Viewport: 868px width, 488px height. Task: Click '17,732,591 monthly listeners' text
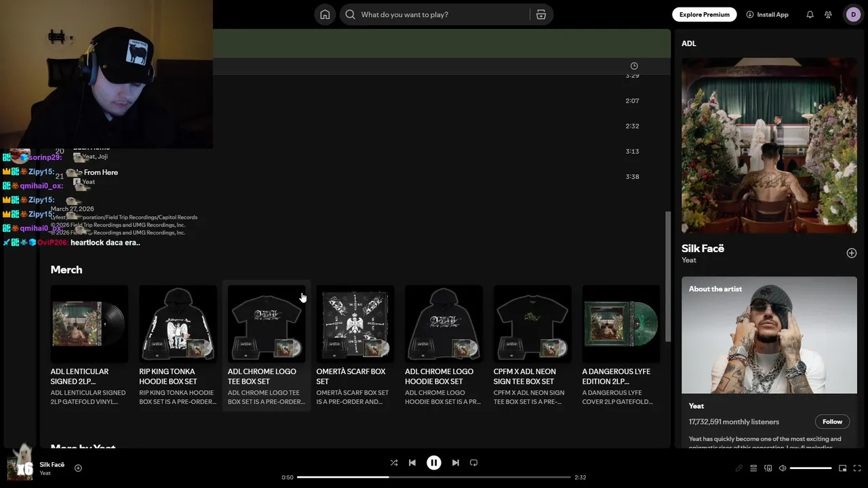734,422
